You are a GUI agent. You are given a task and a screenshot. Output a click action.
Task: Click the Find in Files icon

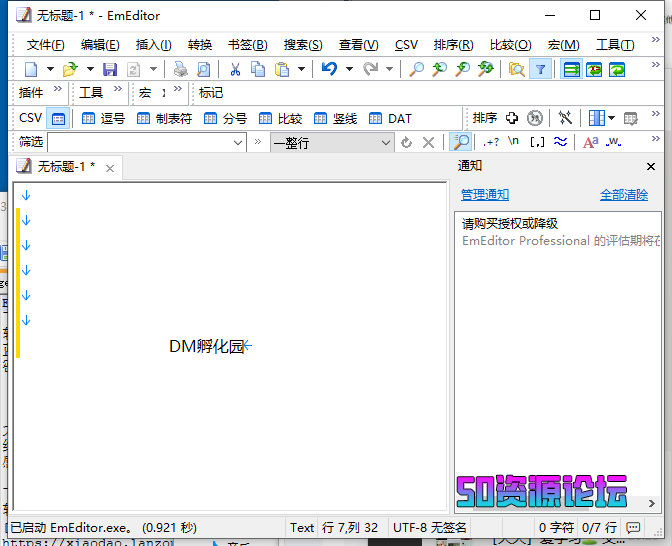(516, 69)
